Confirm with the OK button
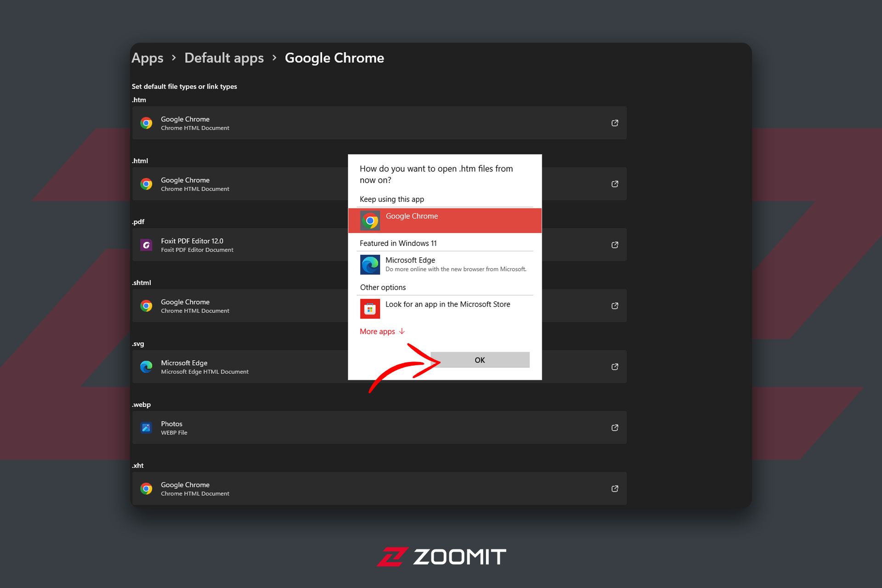 (480, 360)
